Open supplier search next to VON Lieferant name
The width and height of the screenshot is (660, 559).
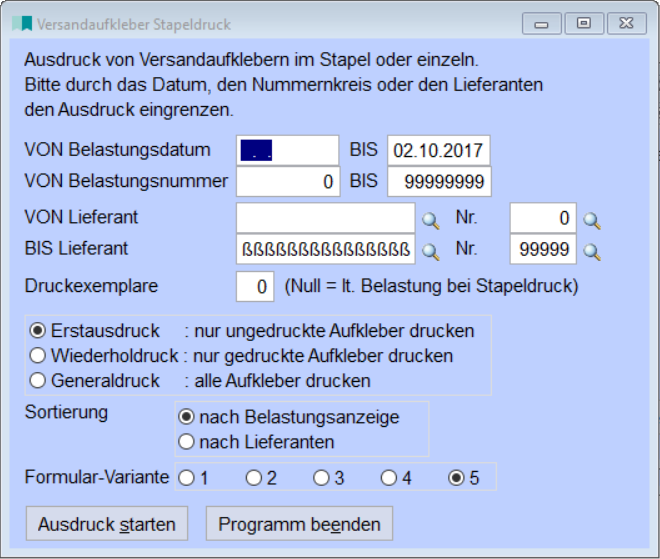click(431, 221)
